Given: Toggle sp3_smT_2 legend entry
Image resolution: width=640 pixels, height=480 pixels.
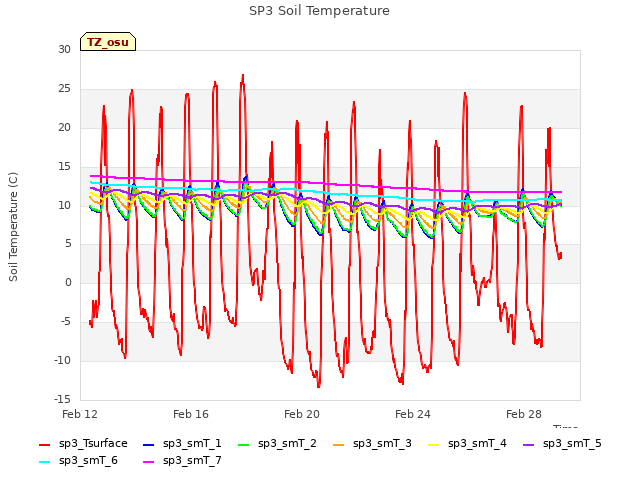Looking at the screenshot, I should (277, 444).
